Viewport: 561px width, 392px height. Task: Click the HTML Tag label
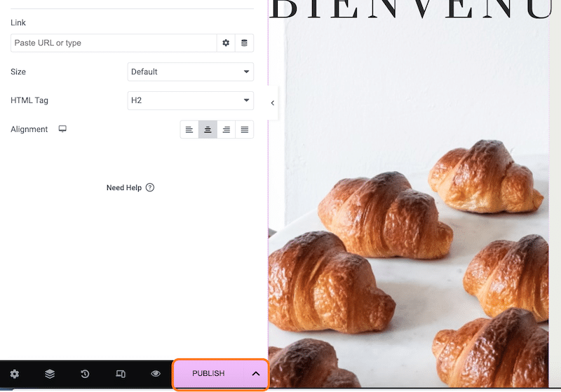[29, 100]
